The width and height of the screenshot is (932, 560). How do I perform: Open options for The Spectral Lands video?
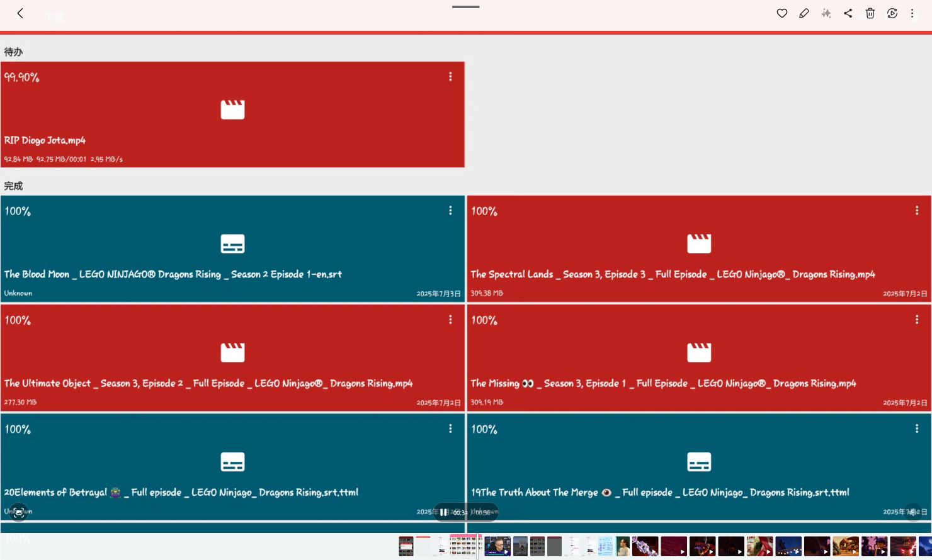[916, 211]
